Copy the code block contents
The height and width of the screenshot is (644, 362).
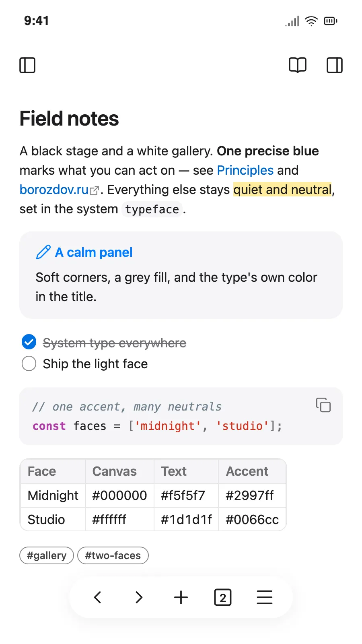(323, 405)
